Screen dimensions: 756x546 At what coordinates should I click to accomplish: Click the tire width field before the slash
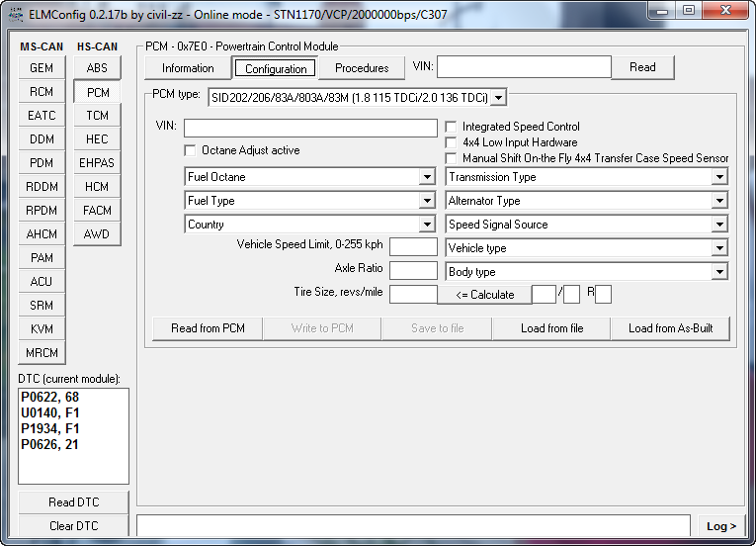click(x=544, y=294)
